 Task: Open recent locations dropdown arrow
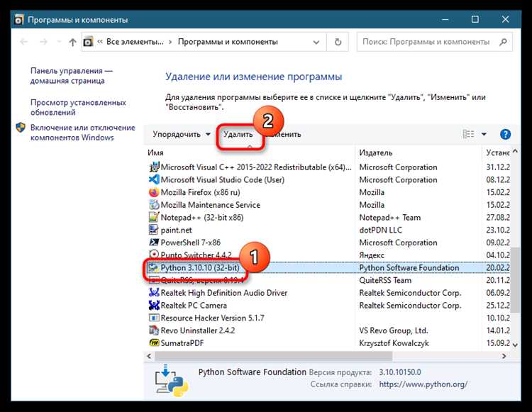(x=59, y=42)
